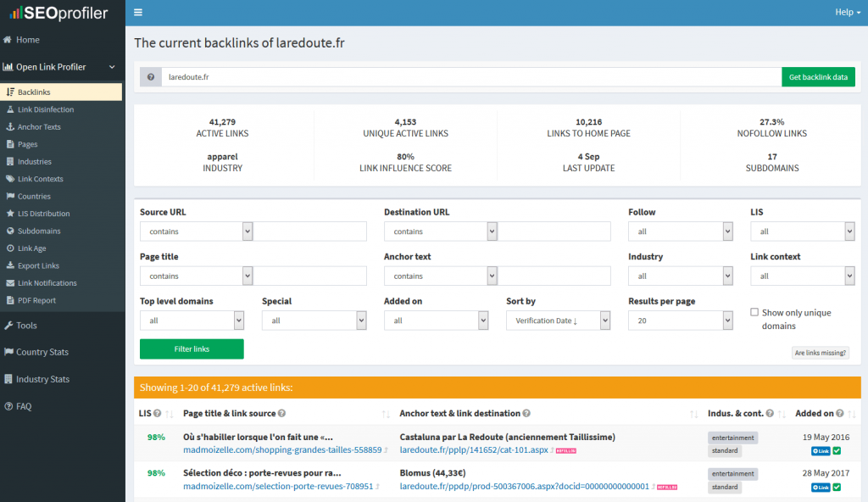Screen dimensions: 868x502
Task: Open the Special filter dropdown
Action: tap(314, 321)
